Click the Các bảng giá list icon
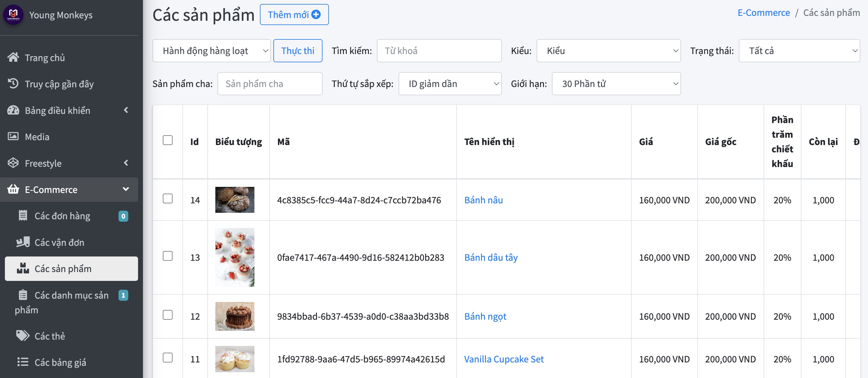The image size is (868, 378). click(23, 362)
